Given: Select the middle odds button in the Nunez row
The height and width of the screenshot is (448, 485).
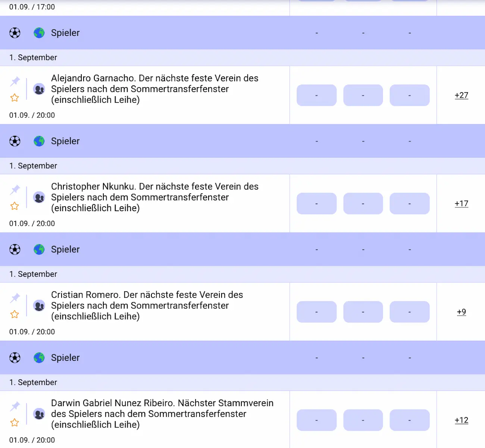Looking at the screenshot, I should 363,420.
